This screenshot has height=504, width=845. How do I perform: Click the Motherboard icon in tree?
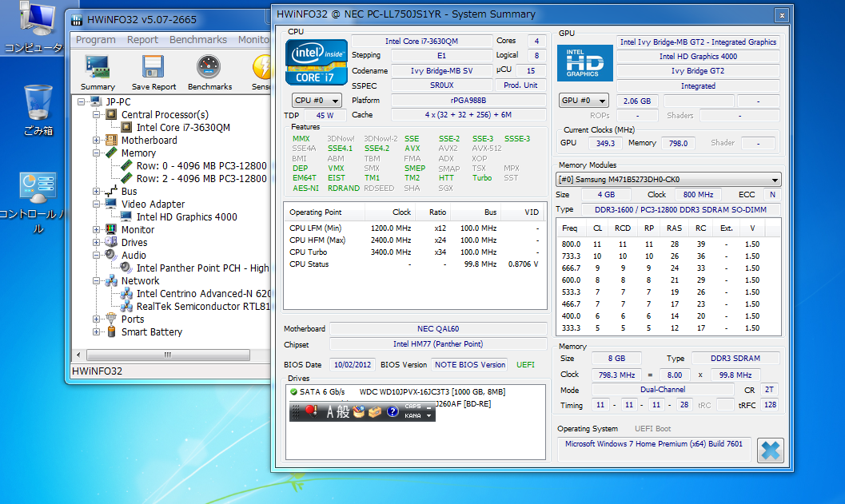coord(112,140)
